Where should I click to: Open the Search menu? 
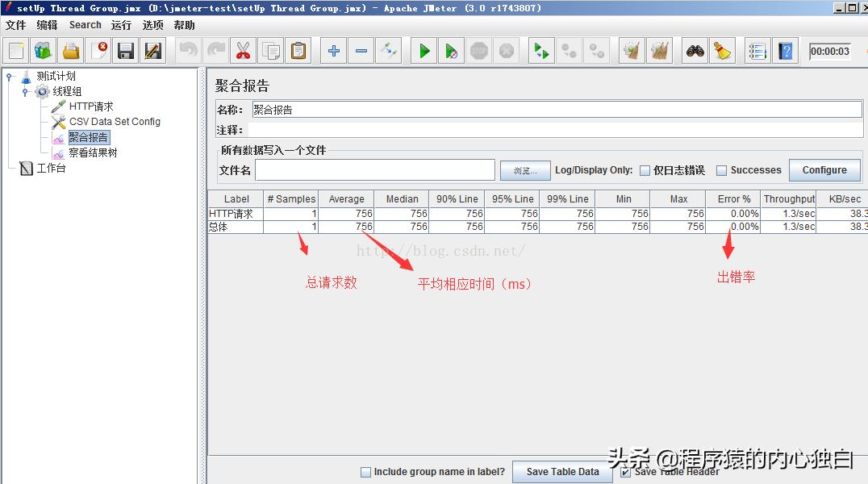tap(85, 24)
